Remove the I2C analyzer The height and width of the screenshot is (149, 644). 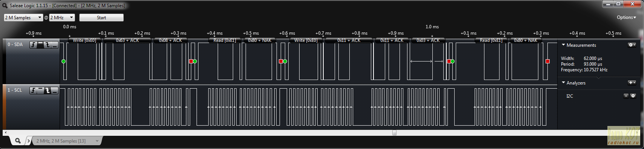pos(626,96)
